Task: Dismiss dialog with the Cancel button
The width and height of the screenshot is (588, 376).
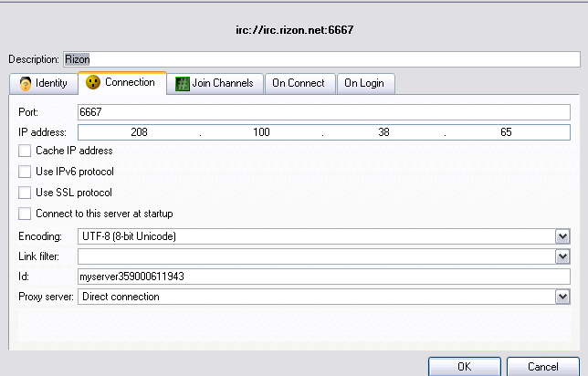Action: tap(543, 366)
